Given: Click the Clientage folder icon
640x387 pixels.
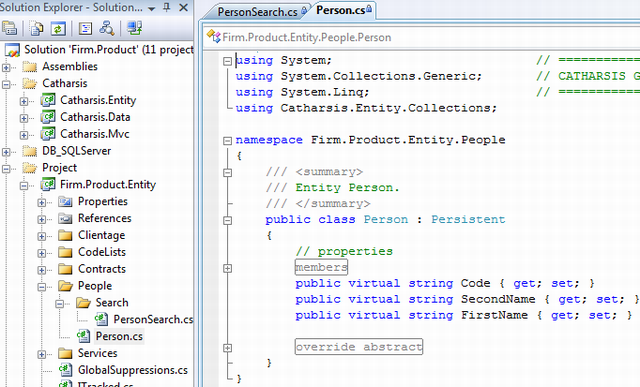Looking at the screenshot, I should [x=65, y=236].
